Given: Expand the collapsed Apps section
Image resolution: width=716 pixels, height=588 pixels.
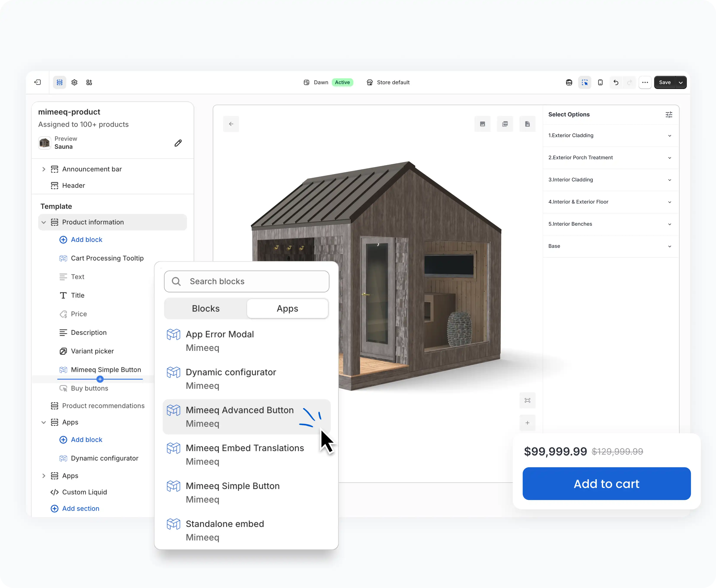Looking at the screenshot, I should [x=44, y=476].
